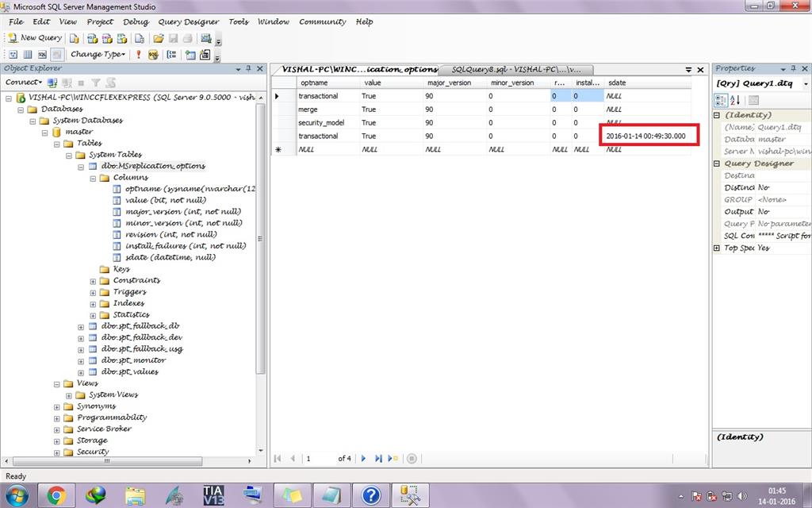Click the 'security_model' optname cell

coord(327,123)
